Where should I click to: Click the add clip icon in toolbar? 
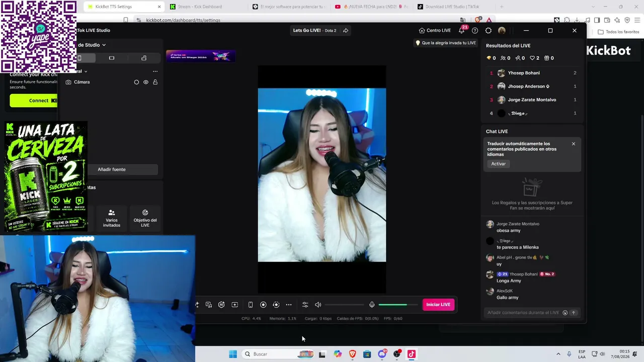point(234,305)
